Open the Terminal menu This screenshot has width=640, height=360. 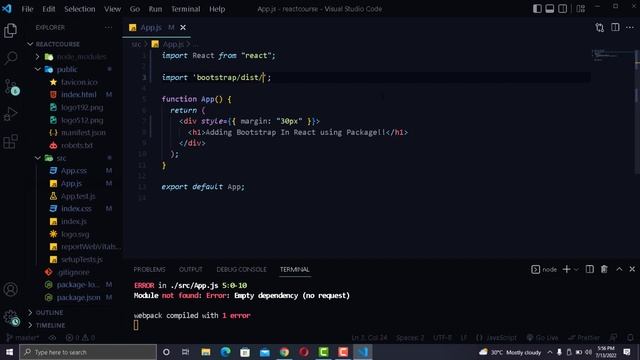[x=186, y=9]
